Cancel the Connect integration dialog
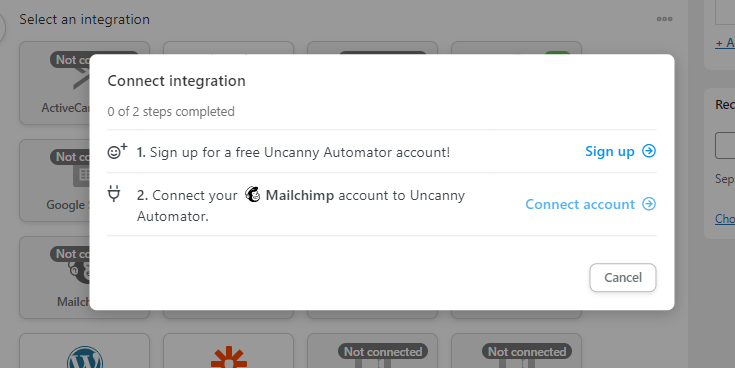This screenshot has height=368, width=735. click(x=622, y=278)
